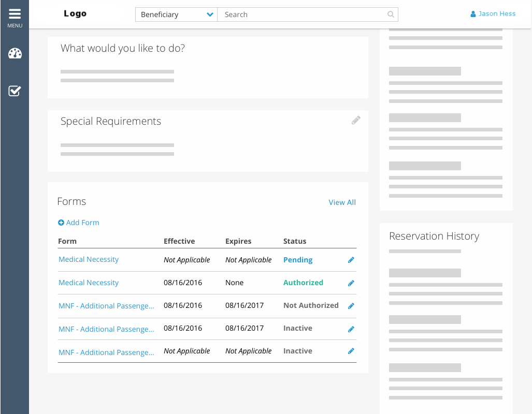
Task: Click the Effective column header
Action: (x=179, y=241)
